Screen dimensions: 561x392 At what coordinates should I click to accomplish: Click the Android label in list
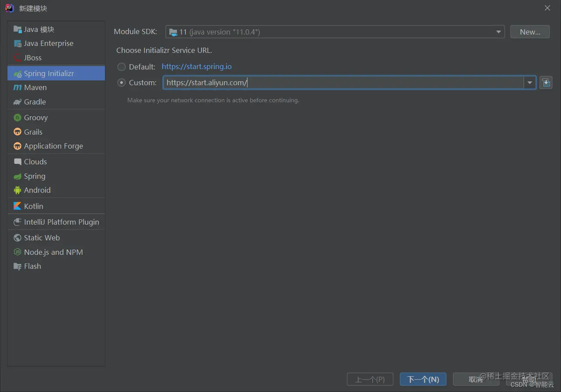pyautogui.click(x=37, y=190)
